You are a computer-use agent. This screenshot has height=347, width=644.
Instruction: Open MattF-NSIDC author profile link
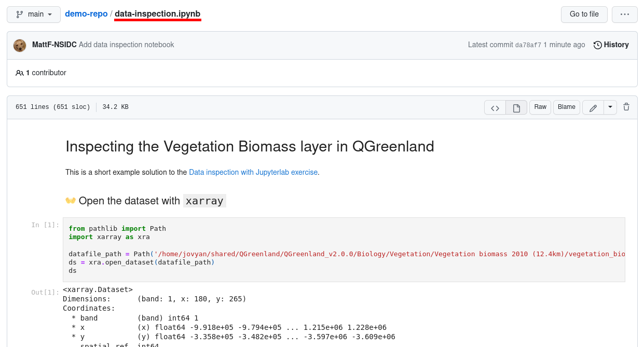(x=54, y=45)
